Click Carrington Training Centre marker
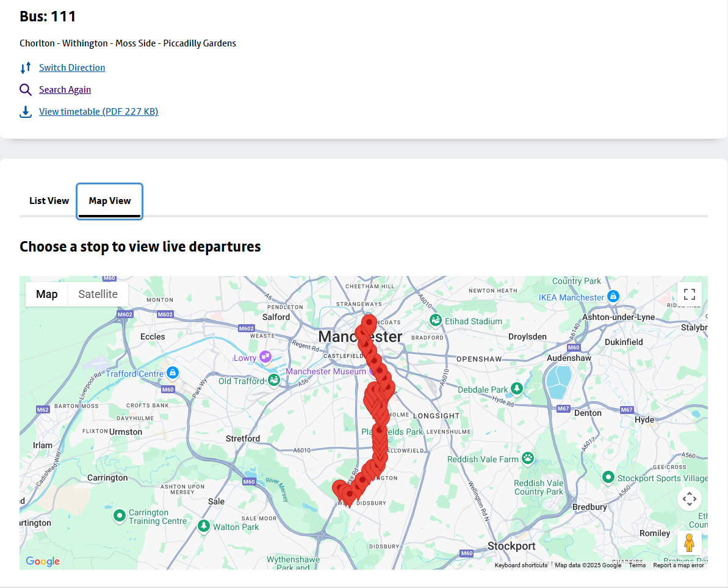Viewport: 728px width, 588px height. click(x=120, y=515)
